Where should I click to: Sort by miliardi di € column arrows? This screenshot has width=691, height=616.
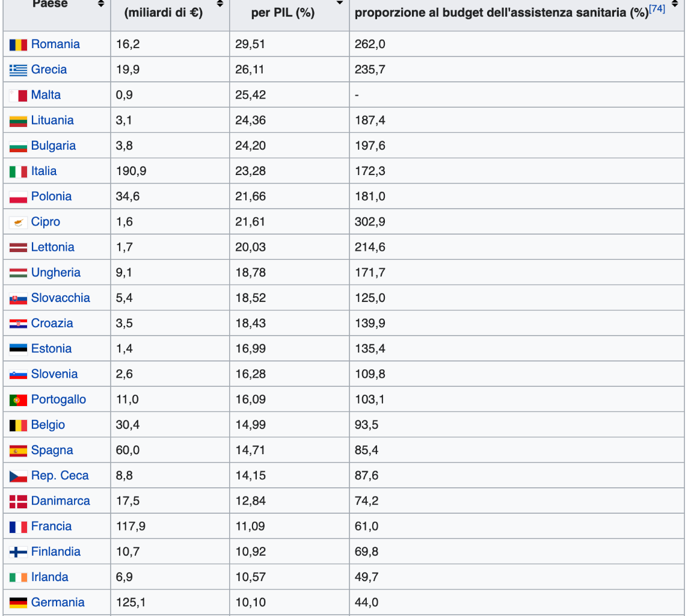220,4
